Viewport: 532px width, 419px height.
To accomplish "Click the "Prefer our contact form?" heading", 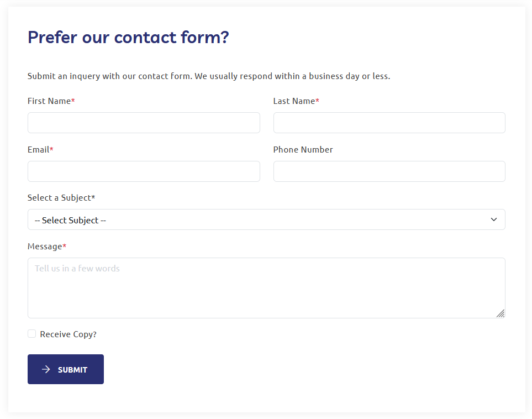I will (x=128, y=38).
